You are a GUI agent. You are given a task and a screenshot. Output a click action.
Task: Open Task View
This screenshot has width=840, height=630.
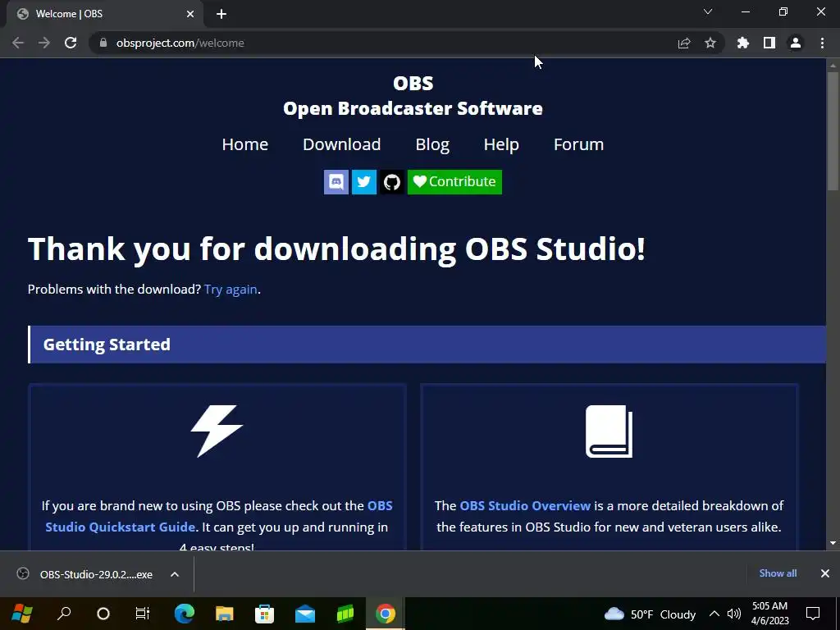[143, 614]
